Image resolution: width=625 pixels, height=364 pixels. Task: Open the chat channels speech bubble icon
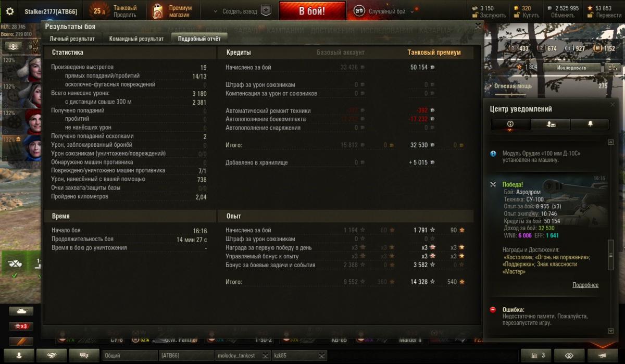coord(84,355)
